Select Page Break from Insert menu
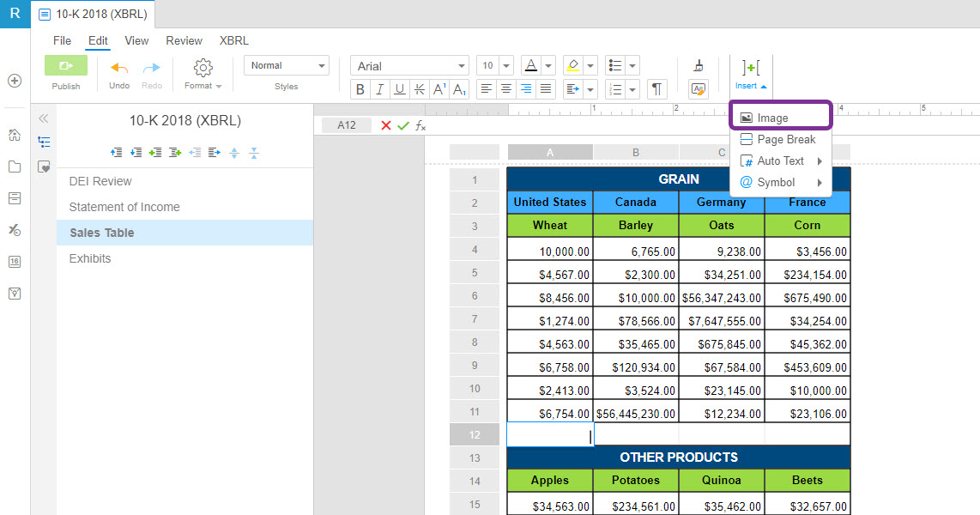The image size is (980, 515). click(x=785, y=139)
